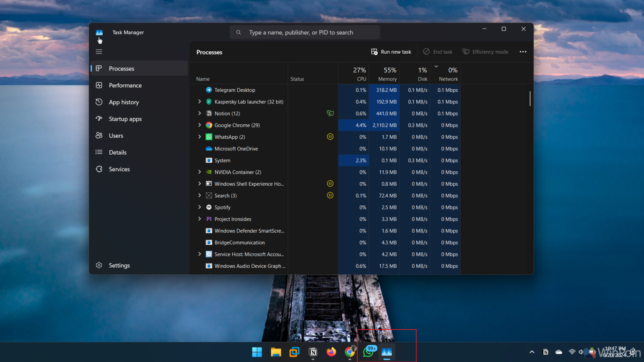Screen dimensions: 644x362
Task: Expand the NVIDIA Container group
Action: tap(199, 172)
